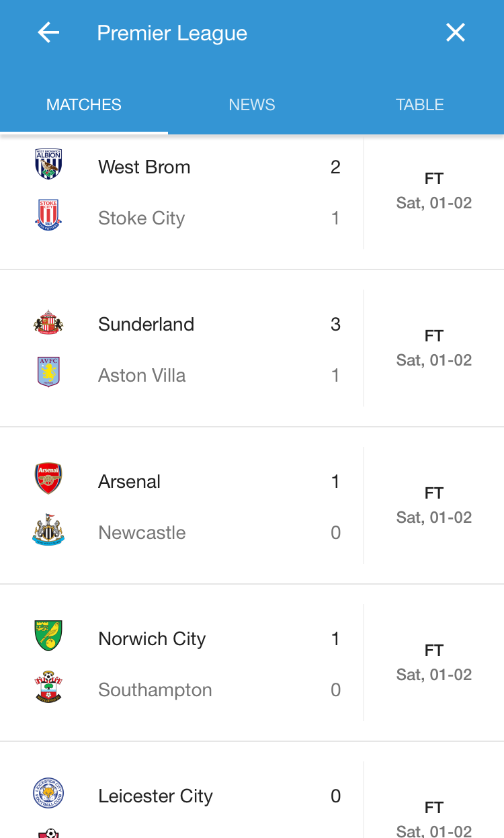Select the Matches tab
Screen dimensions: 504x838
[84, 105]
